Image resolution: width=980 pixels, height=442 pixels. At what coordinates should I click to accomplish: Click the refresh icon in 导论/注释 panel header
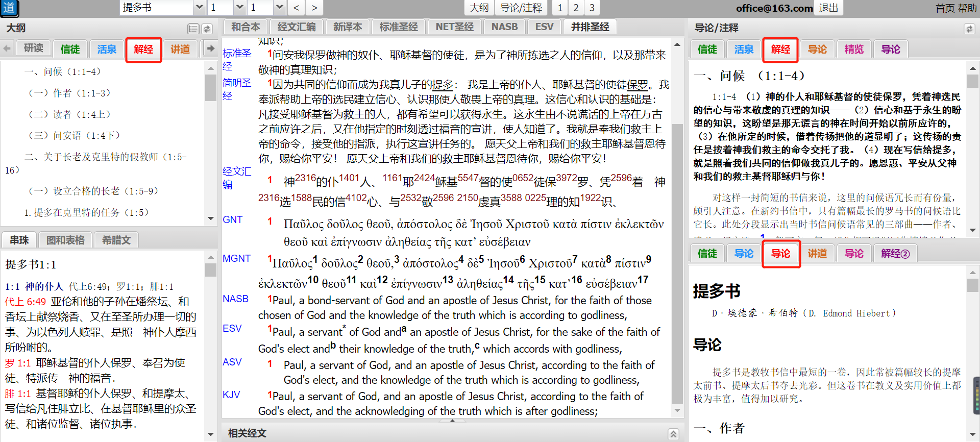(969, 29)
